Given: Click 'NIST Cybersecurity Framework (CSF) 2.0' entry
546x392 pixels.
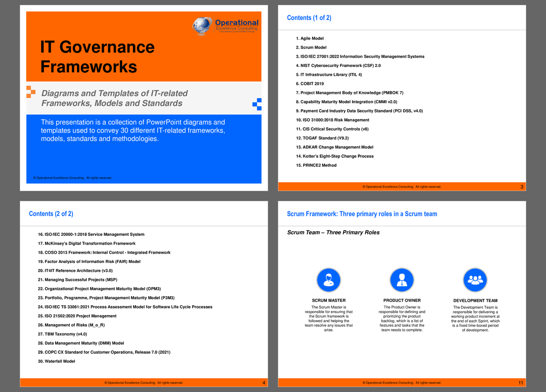Looking at the screenshot, I should [x=338, y=65].
